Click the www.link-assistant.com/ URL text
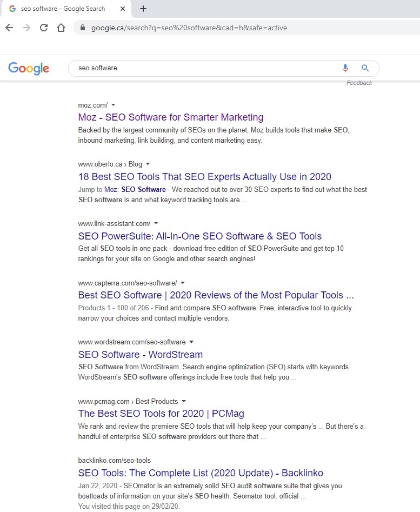Image resolution: width=420 pixels, height=512 pixels. 114,224
